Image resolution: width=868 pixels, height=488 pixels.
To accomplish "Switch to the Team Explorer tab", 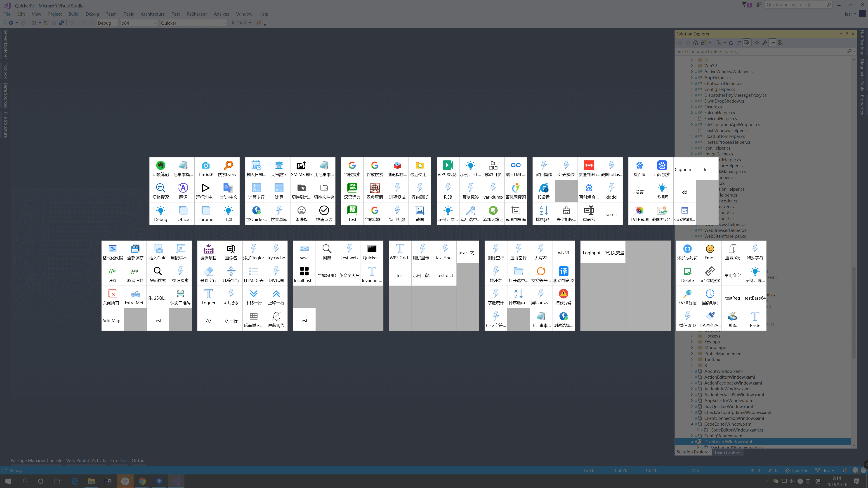I will pyautogui.click(x=728, y=452).
